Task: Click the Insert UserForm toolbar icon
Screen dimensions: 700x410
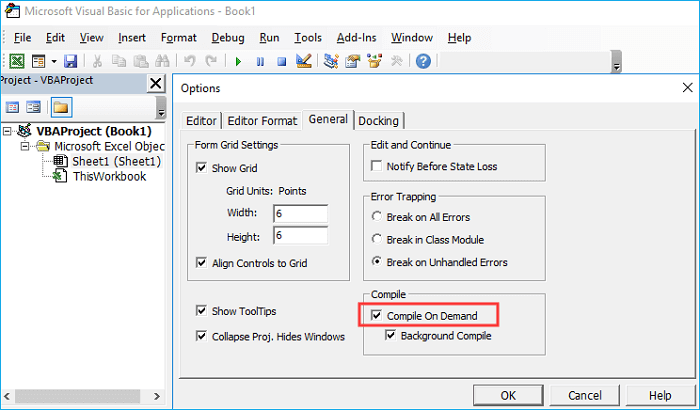Action: coord(39,61)
